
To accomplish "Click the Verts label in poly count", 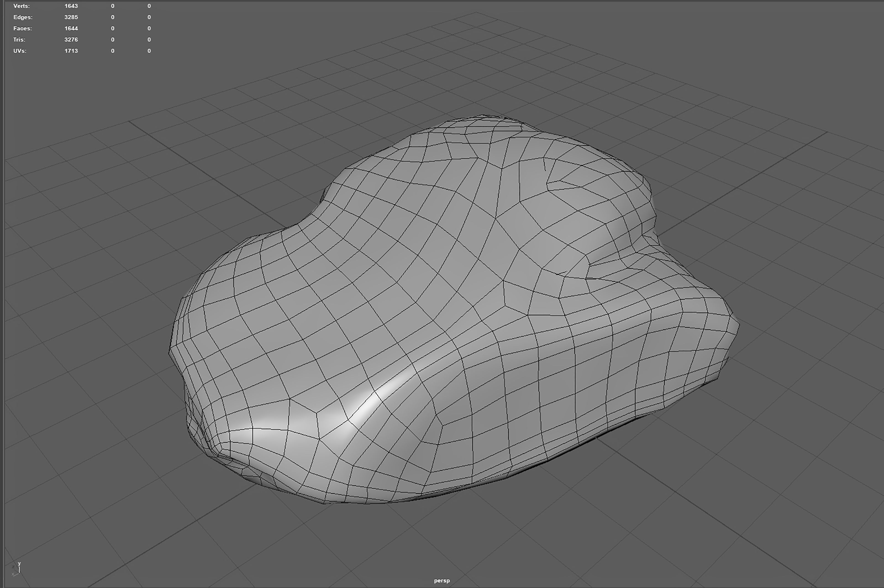I will click(21, 6).
